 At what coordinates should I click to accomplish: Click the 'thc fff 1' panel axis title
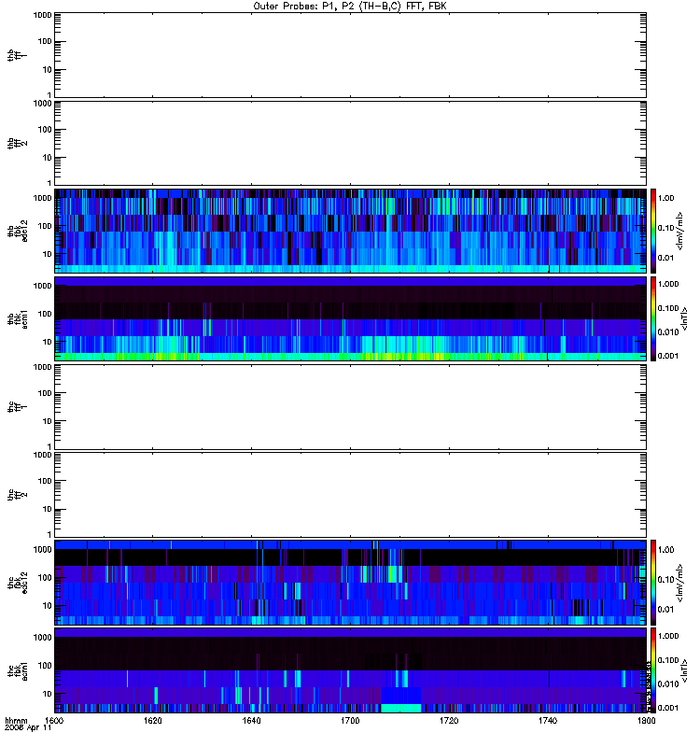coord(17,407)
